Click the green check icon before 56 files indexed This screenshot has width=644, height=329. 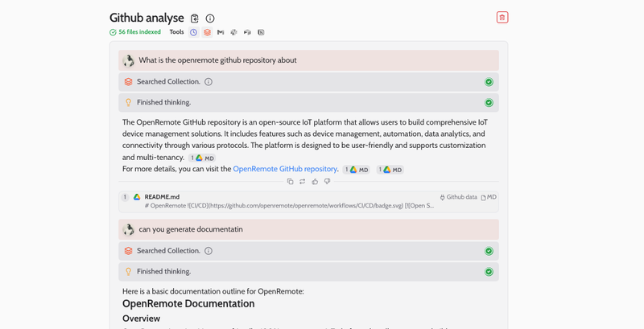tap(113, 32)
